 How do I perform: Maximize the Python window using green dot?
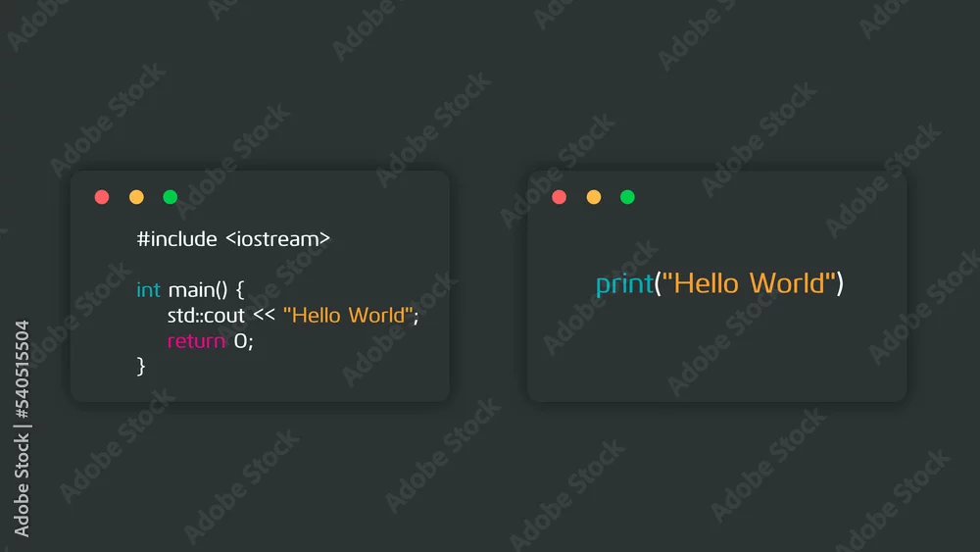(x=627, y=197)
